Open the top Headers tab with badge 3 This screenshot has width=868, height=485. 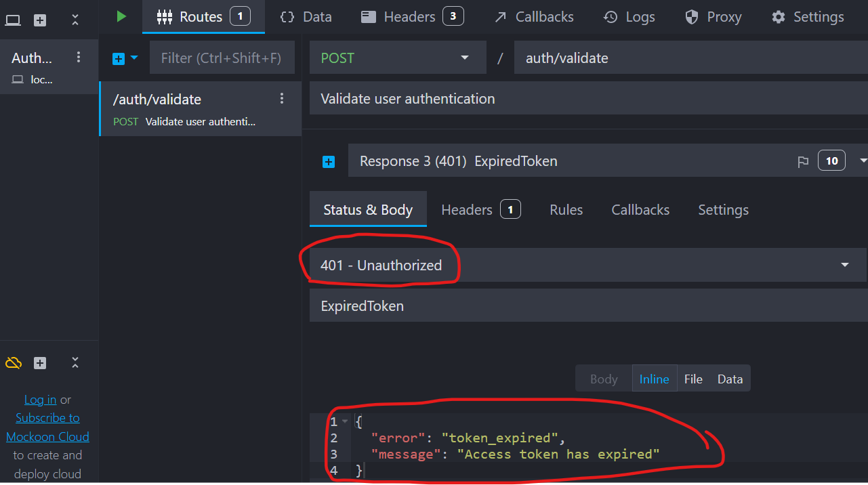pos(412,17)
